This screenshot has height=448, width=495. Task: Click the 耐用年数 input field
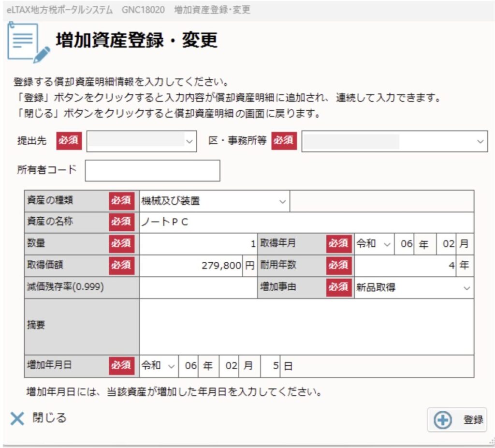pyautogui.click(x=405, y=266)
